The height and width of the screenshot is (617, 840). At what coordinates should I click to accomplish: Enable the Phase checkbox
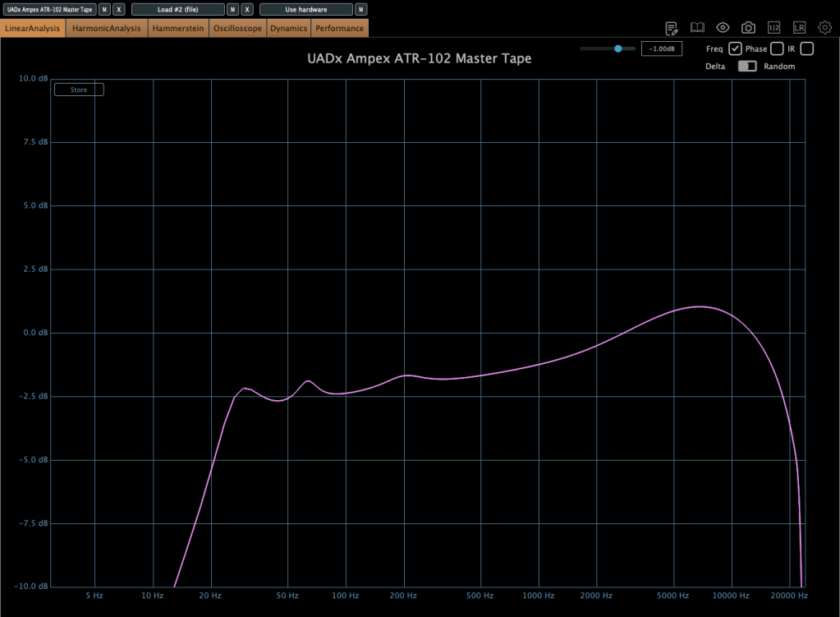click(x=777, y=49)
